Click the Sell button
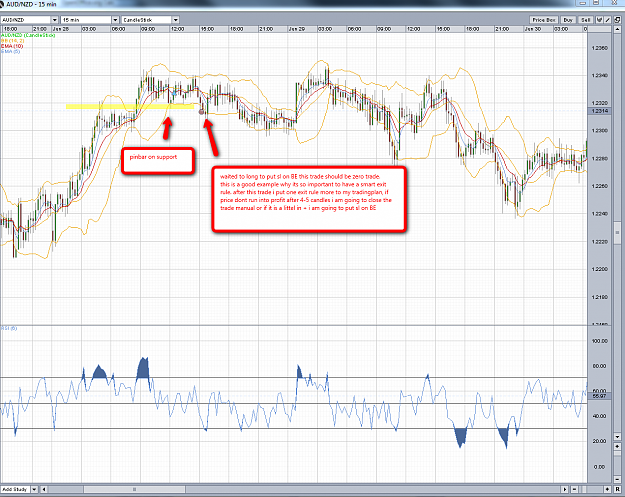This screenshot has width=625, height=497. 586,20
